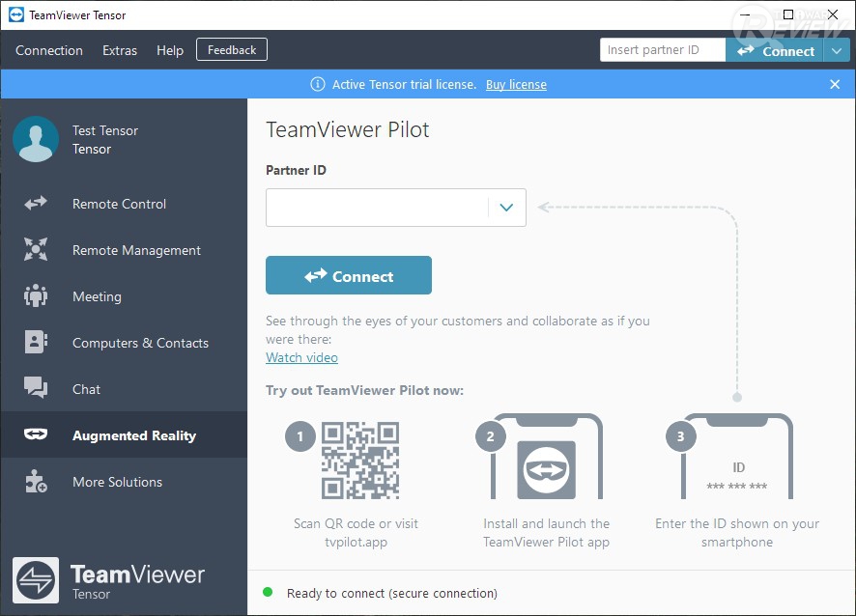Switch to the Chat section
The height and width of the screenshot is (616, 856).
click(x=124, y=389)
